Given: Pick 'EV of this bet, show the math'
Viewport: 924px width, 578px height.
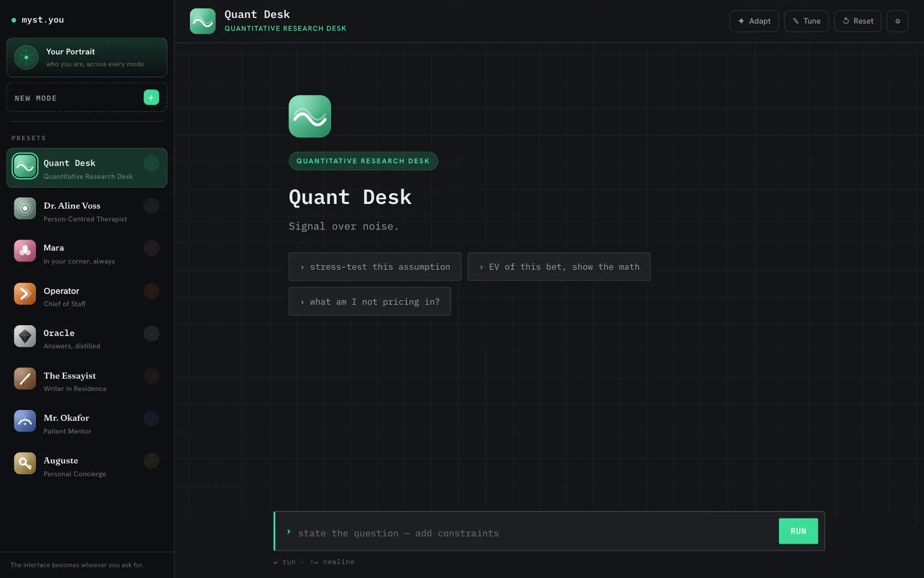Looking at the screenshot, I should 559,266.
